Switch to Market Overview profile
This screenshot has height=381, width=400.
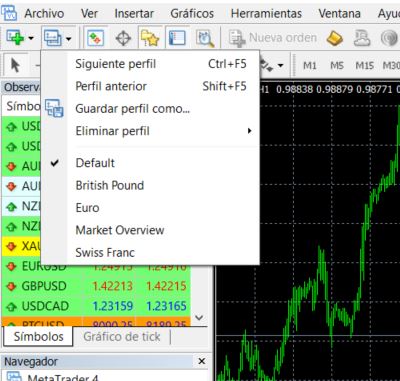(x=150, y=230)
